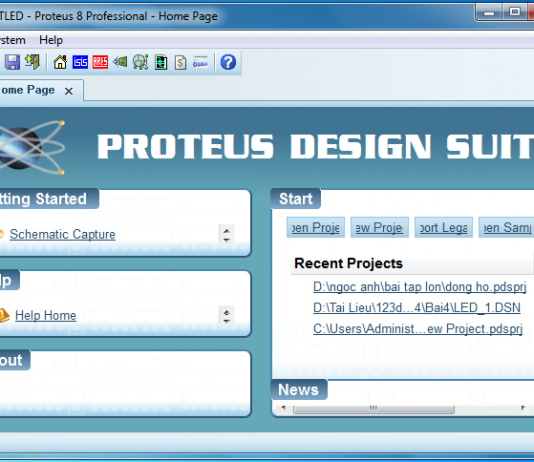Viewport: 534px width, 462px height.
Task: Open the Help Home link
Action: [46, 316]
